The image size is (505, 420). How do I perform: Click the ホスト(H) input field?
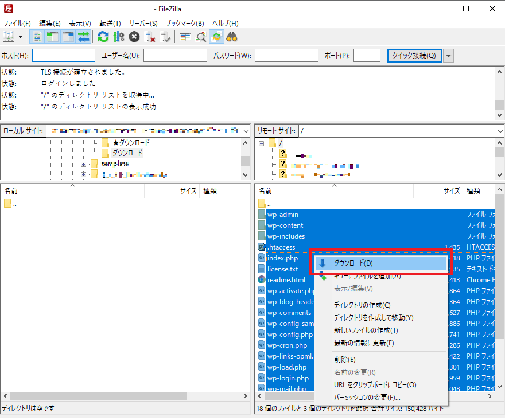64,56
